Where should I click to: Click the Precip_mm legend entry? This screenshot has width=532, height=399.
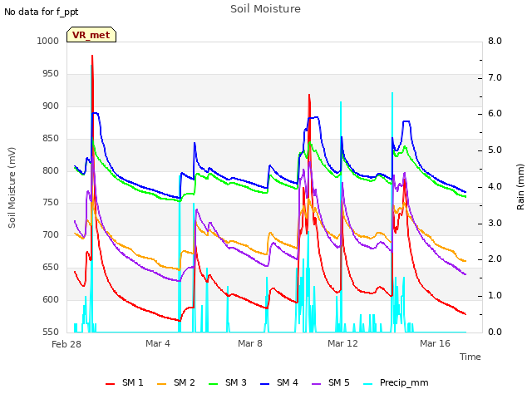coord(396,382)
